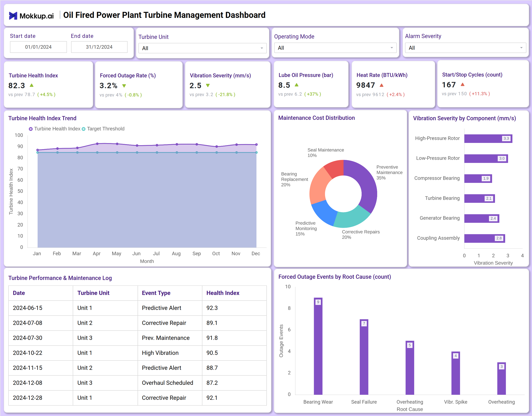Click the Turbine Health Index Trend title
Viewport: 532px width, 416px height.
tap(42, 118)
